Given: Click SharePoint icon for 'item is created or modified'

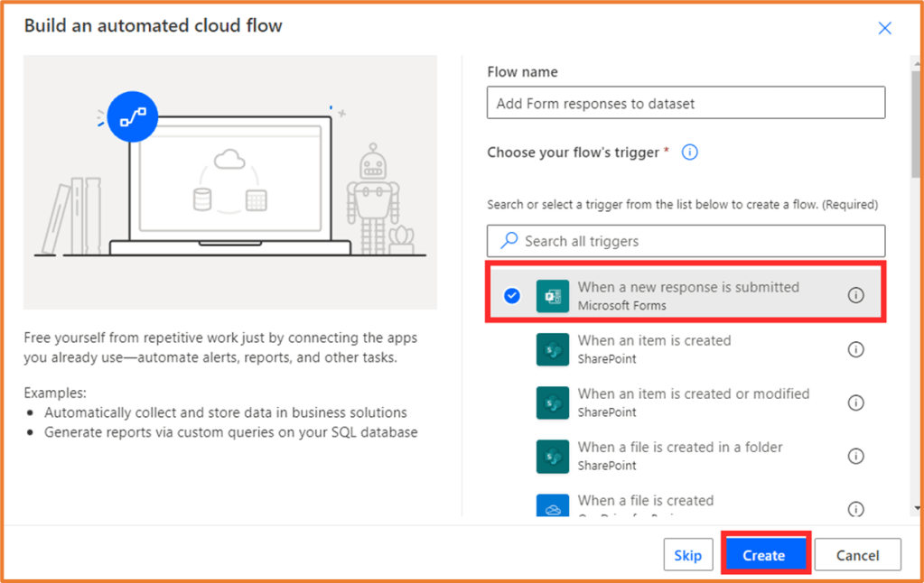Looking at the screenshot, I should [552, 403].
